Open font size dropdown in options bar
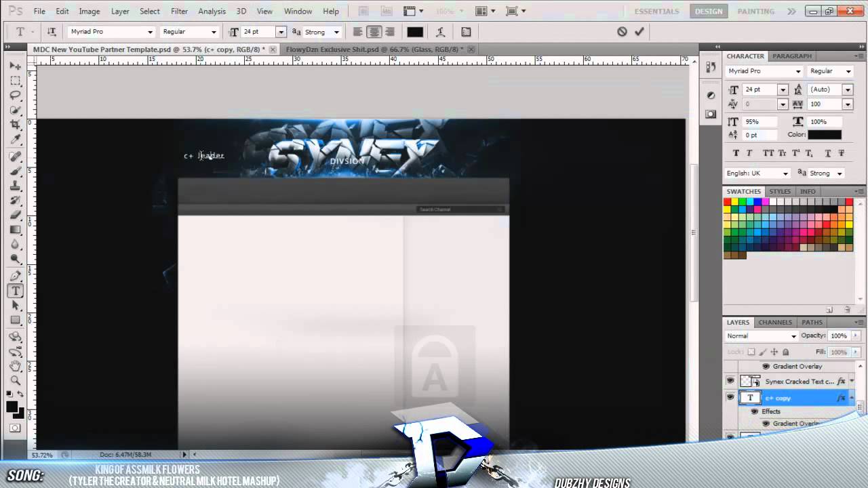868x488 pixels. tap(281, 32)
